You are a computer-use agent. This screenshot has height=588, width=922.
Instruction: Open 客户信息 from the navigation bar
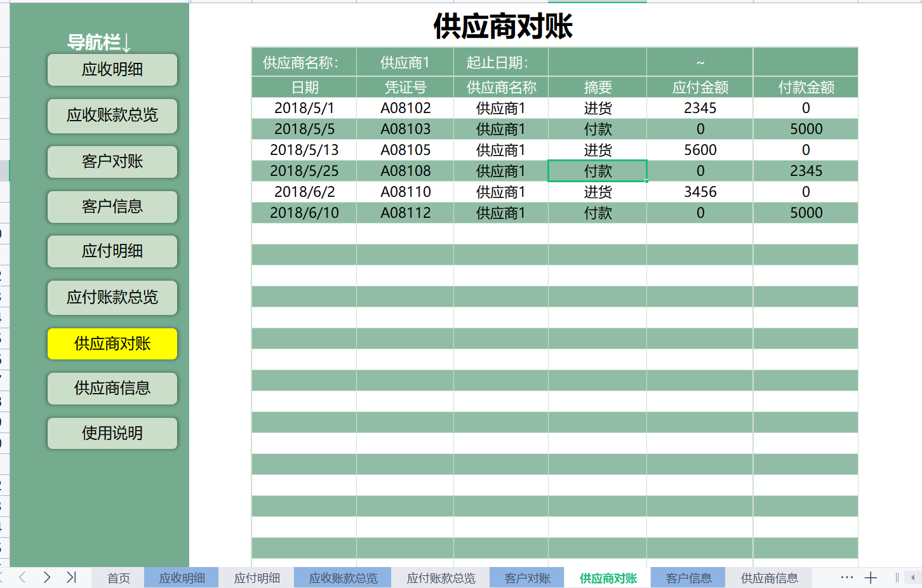[112, 207]
